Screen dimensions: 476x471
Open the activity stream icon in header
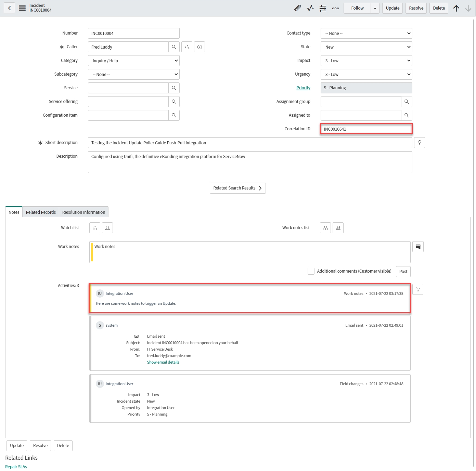pyautogui.click(x=310, y=8)
